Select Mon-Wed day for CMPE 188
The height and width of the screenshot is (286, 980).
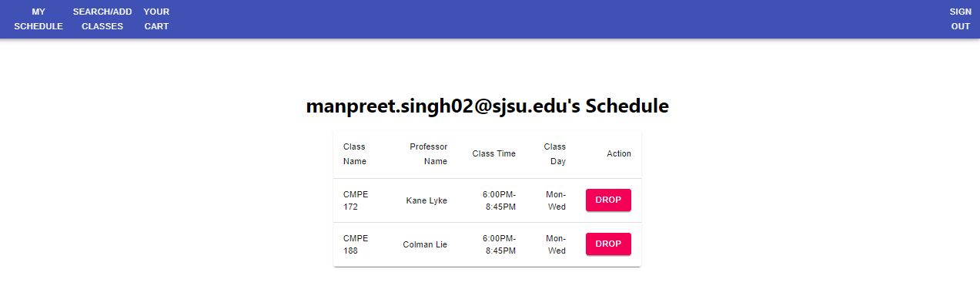[556, 244]
